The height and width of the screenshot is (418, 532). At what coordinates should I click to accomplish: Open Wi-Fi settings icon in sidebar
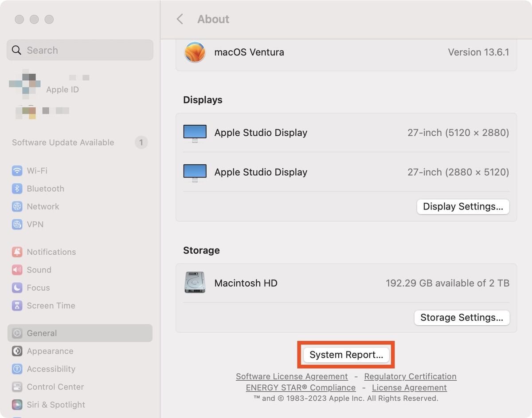[x=17, y=170]
